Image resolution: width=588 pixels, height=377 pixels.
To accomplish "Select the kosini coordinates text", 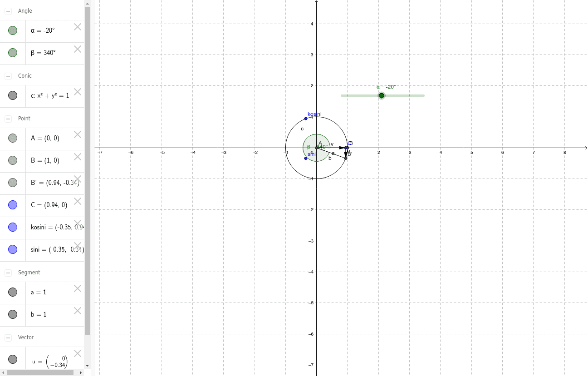I will pyautogui.click(x=57, y=227).
